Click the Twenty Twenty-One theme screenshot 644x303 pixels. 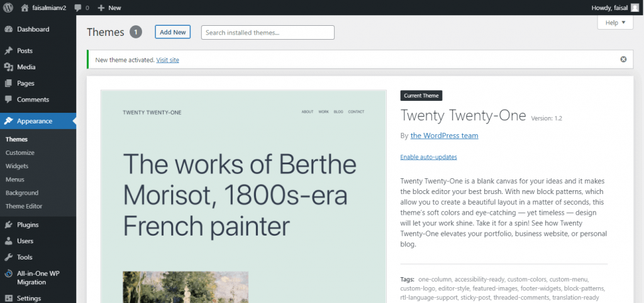tap(243, 196)
